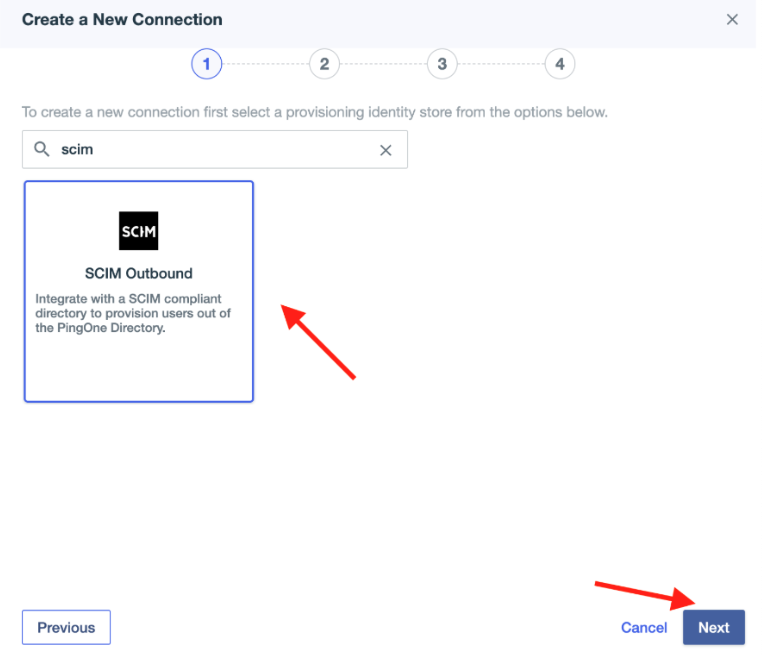Image resolution: width=762 pixels, height=655 pixels.
Task: Clear the scim search text with X
Action: pyautogui.click(x=385, y=150)
